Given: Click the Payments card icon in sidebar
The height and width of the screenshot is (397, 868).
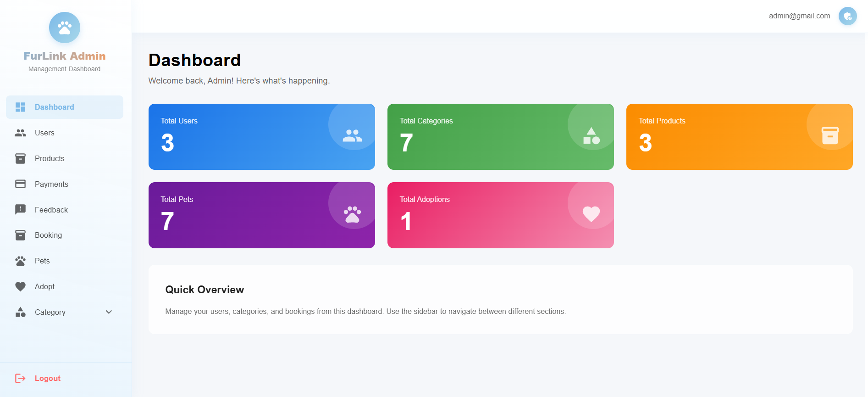Looking at the screenshot, I should click(x=21, y=184).
